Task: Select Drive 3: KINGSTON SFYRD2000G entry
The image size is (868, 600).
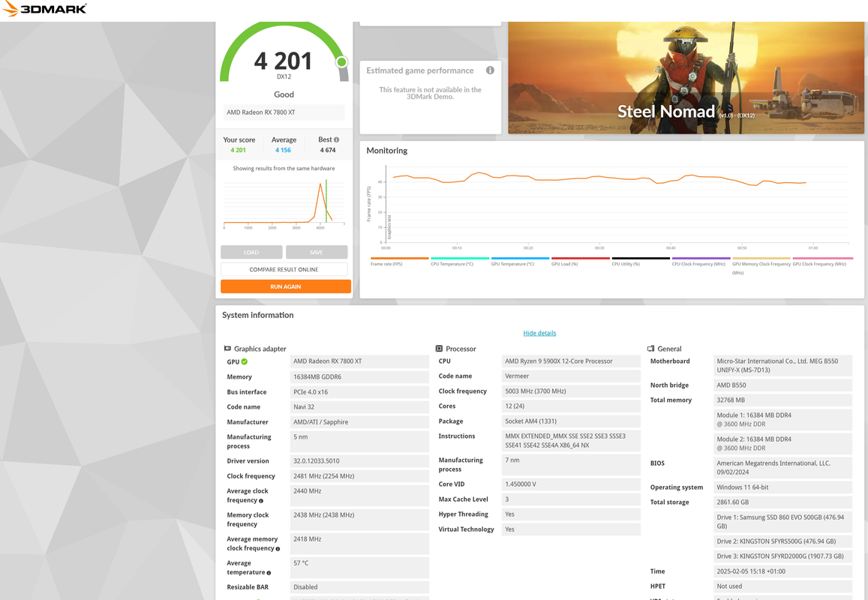Action: coord(782,556)
